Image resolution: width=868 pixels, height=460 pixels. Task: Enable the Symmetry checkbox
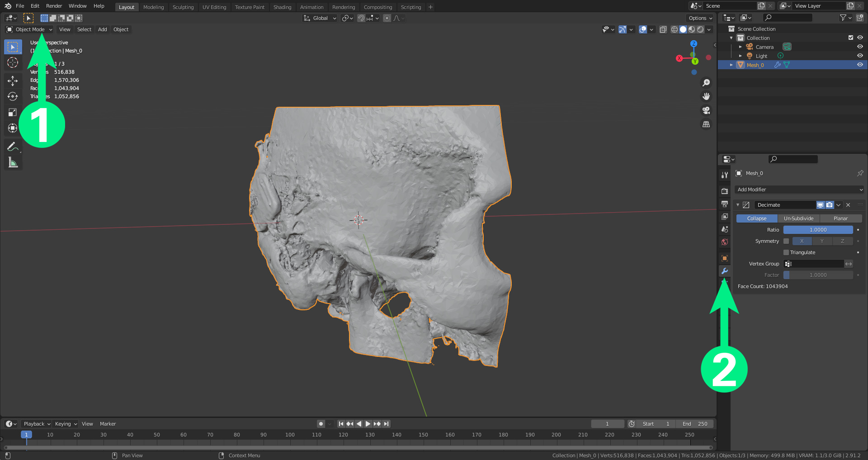coord(786,241)
